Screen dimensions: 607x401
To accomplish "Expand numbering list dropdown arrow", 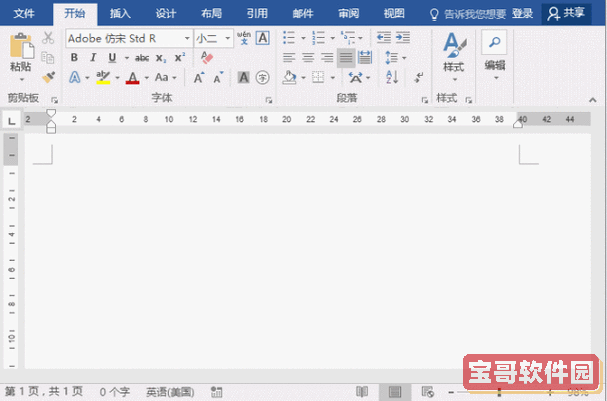I will point(333,38).
